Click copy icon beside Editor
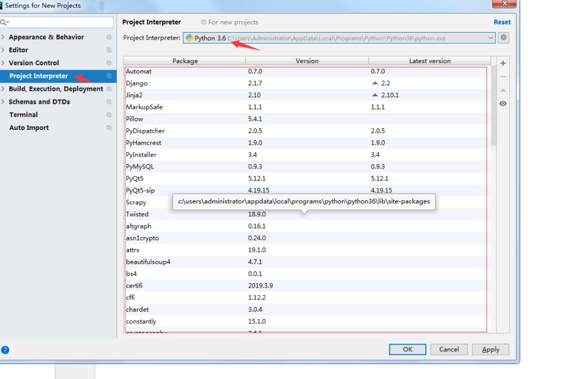The height and width of the screenshot is (379, 588). (x=109, y=50)
